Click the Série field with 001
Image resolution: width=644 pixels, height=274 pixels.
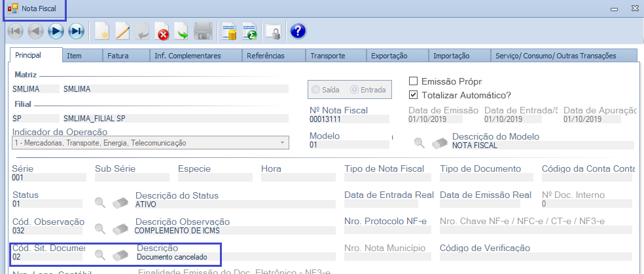pos(49,178)
